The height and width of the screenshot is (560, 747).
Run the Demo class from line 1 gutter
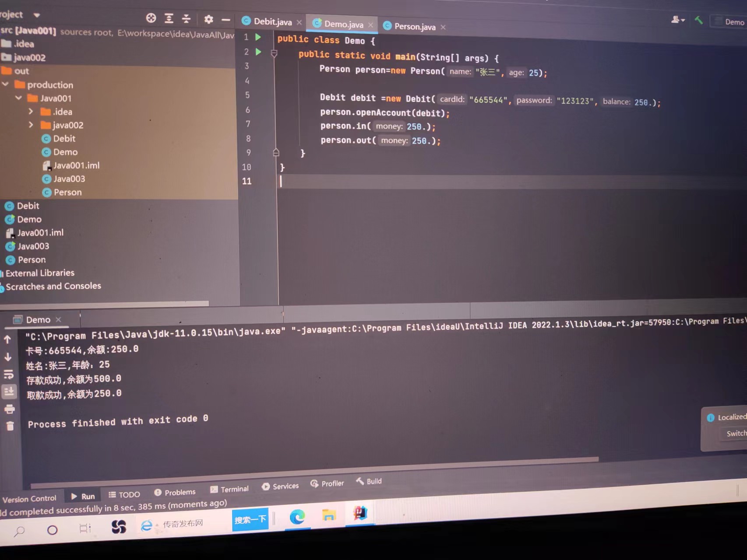(258, 37)
